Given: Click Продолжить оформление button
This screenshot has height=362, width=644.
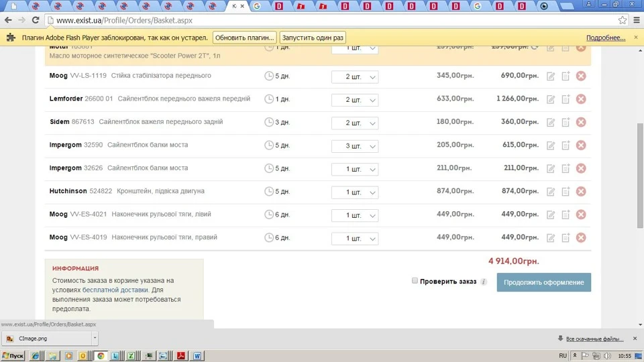Looking at the screenshot, I should pos(544,282).
